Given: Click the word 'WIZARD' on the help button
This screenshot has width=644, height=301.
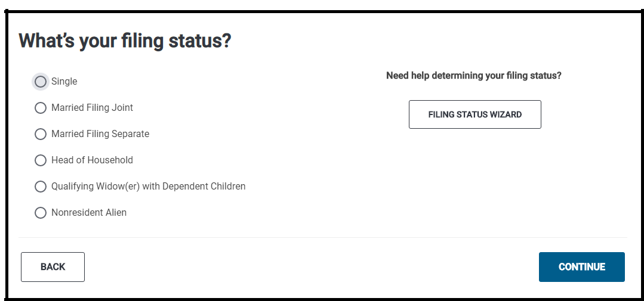Looking at the screenshot, I should [506, 114].
